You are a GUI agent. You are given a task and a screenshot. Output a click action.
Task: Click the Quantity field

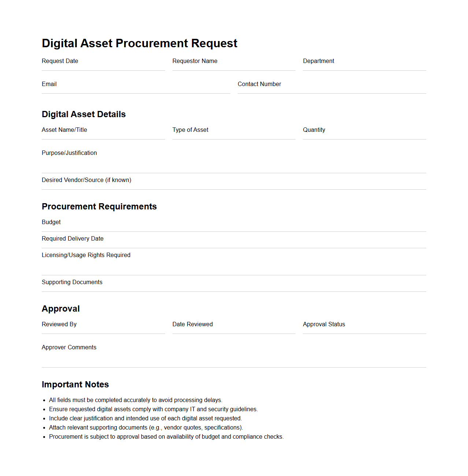364,135
